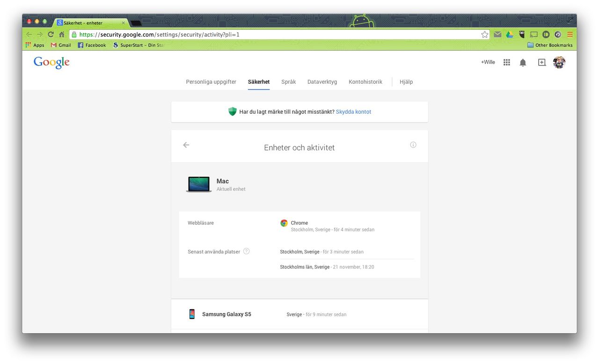Click the Mac device name

[x=223, y=181]
